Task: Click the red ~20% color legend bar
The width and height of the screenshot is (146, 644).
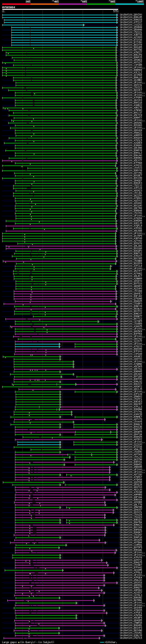Action: 16,4
